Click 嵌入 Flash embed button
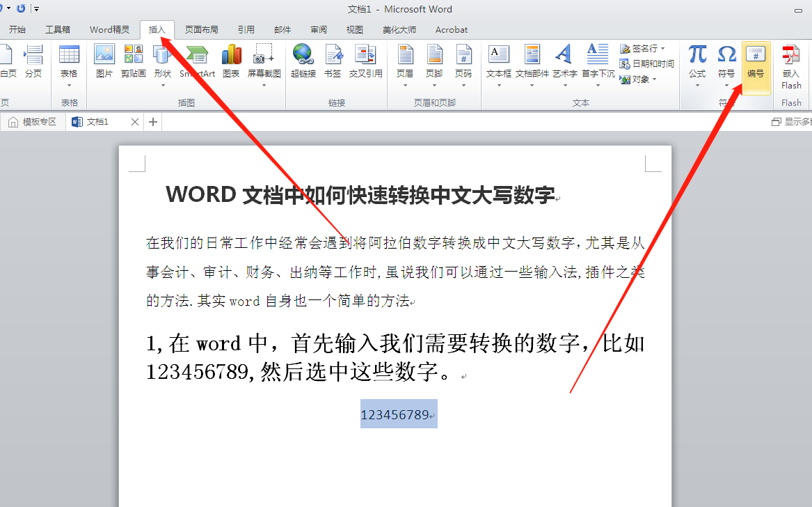812x507 pixels. point(790,68)
